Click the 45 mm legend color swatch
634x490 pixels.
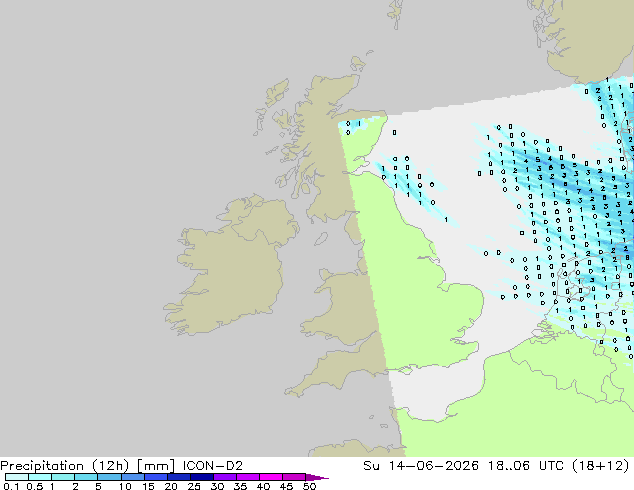tap(294, 477)
